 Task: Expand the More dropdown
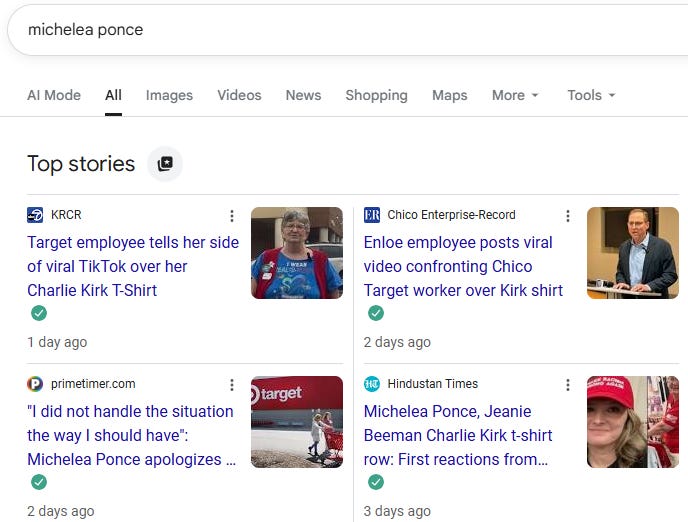click(515, 95)
